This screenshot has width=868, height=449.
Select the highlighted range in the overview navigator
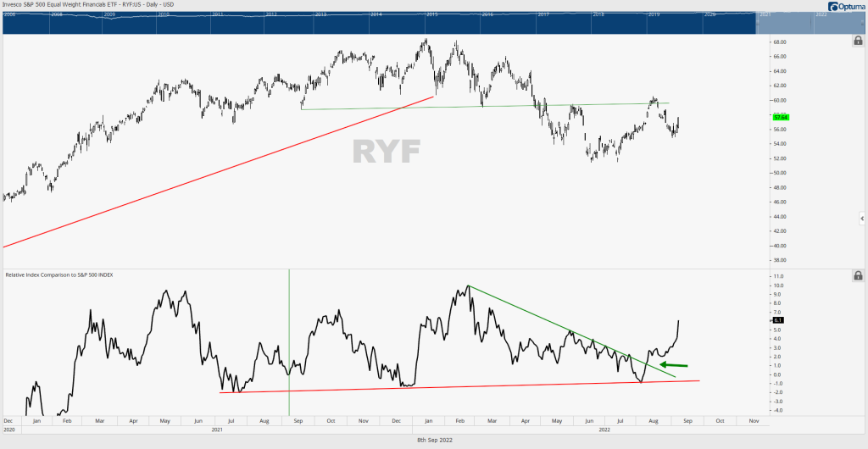811,23
